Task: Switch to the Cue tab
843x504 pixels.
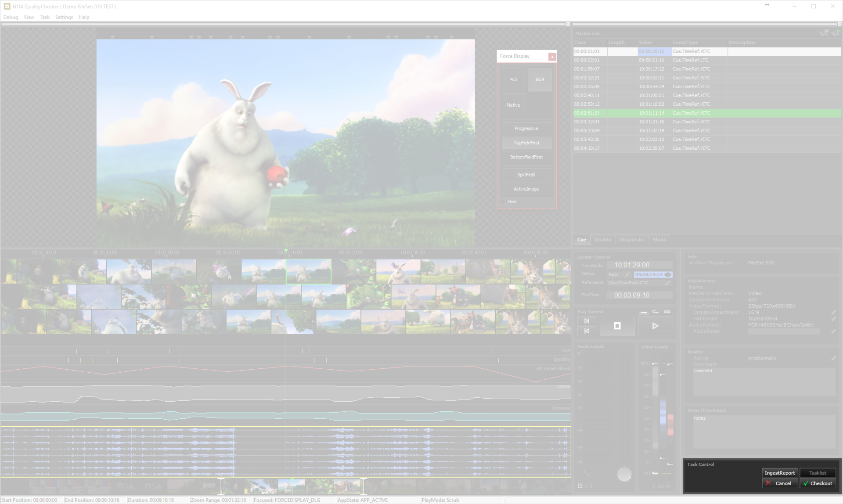Action: [581, 240]
